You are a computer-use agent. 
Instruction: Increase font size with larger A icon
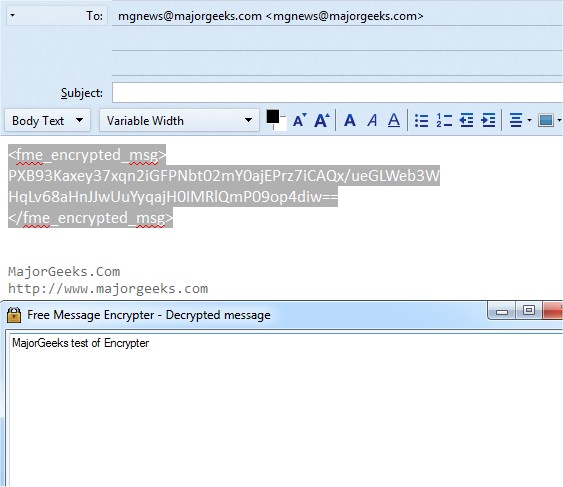point(322,120)
